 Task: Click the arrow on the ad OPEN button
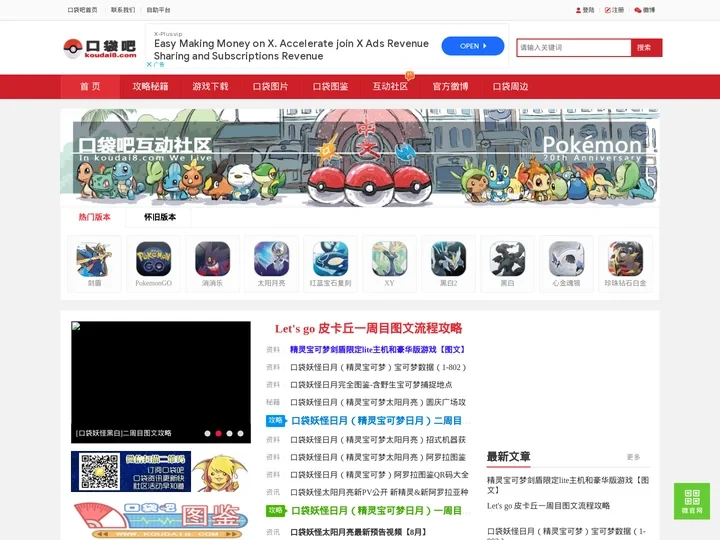tap(484, 46)
